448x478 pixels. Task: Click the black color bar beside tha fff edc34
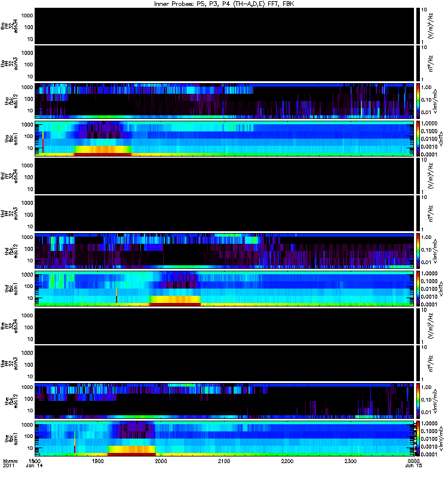418,26
